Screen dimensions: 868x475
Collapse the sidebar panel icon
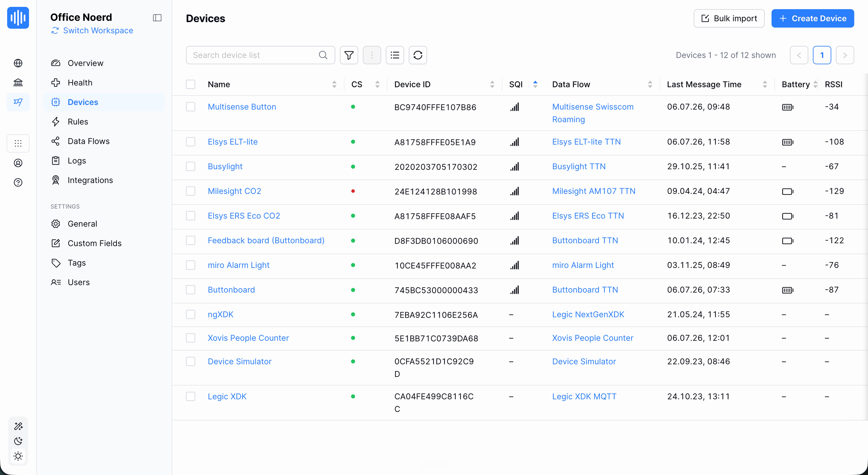157,18
